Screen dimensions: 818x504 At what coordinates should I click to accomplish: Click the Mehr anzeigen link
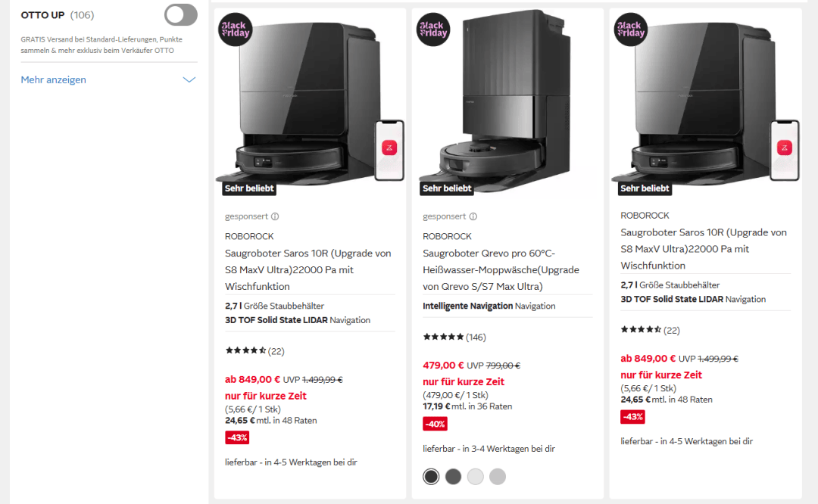coord(54,80)
